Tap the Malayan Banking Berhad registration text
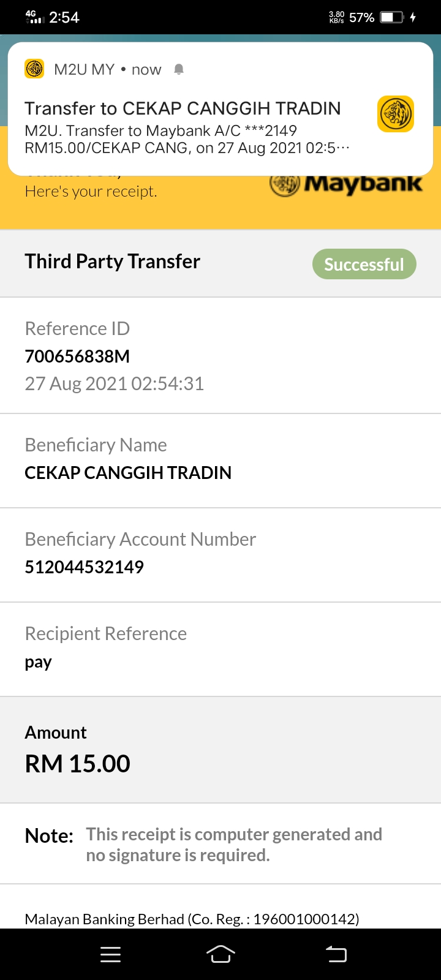Screen dimensions: 441x980 (192, 919)
